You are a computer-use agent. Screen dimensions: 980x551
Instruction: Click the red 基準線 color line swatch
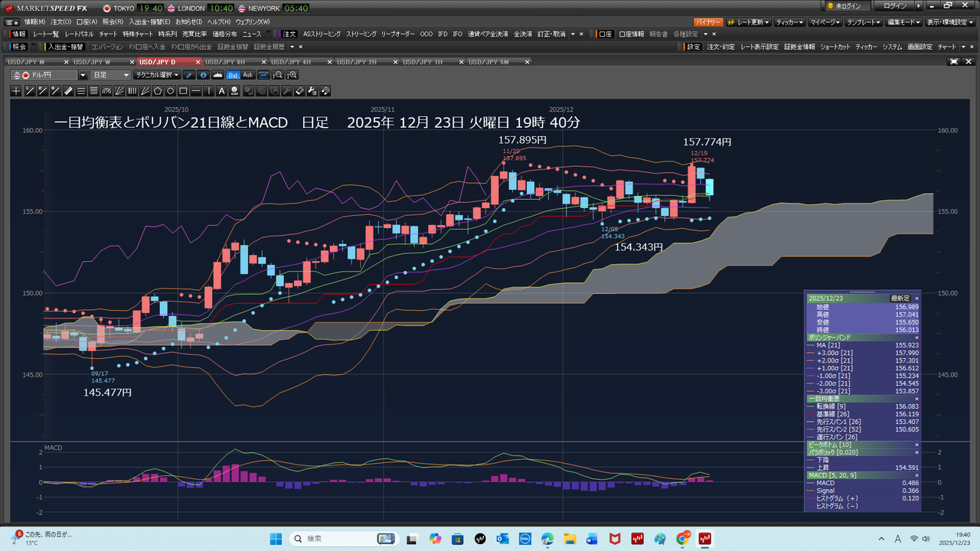coord(811,414)
